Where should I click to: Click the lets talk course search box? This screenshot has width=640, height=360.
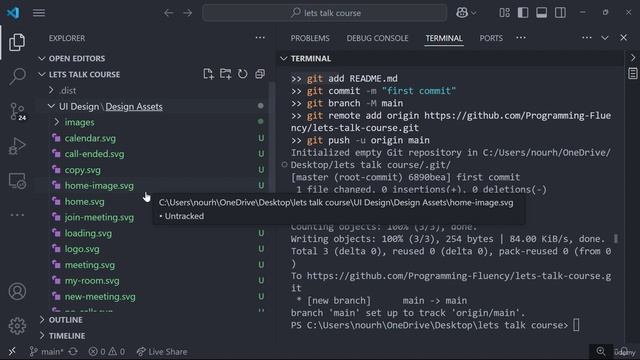point(324,13)
